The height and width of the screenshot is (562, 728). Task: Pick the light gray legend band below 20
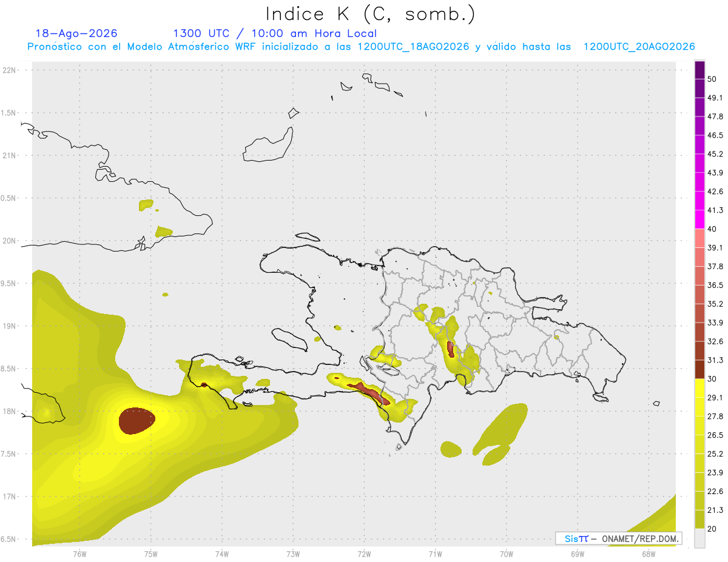(699, 538)
